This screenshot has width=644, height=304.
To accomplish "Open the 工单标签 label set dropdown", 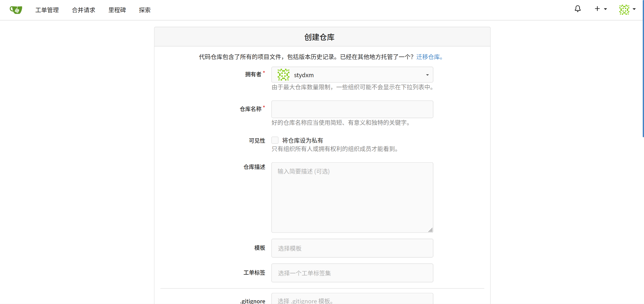I will (352, 273).
